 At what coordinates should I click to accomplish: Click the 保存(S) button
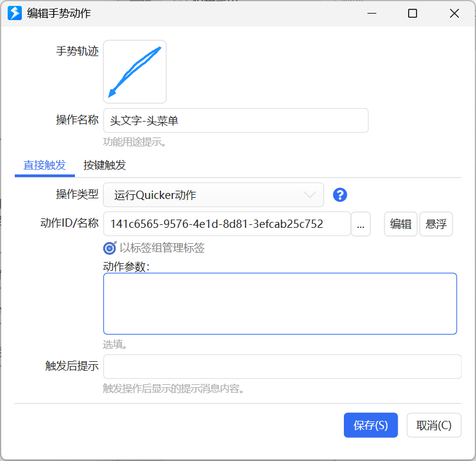coord(370,425)
